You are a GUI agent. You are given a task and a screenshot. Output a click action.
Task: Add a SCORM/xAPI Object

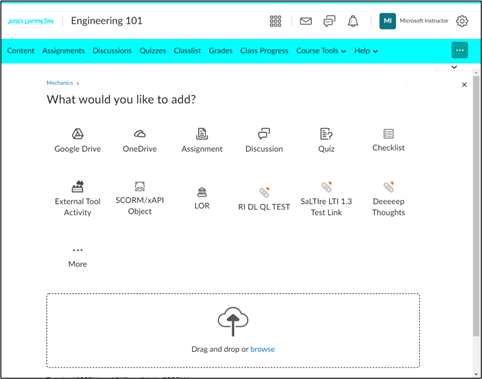tap(140, 198)
